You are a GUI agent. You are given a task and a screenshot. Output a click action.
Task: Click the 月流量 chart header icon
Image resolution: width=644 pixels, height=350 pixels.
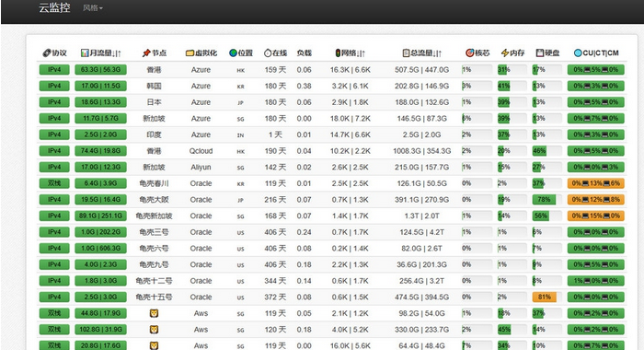[x=85, y=53]
